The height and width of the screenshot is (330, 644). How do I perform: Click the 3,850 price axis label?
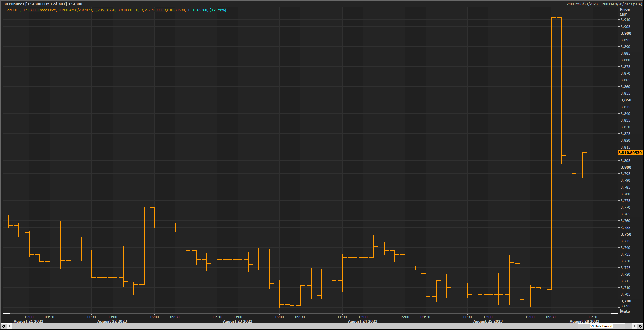(626, 100)
